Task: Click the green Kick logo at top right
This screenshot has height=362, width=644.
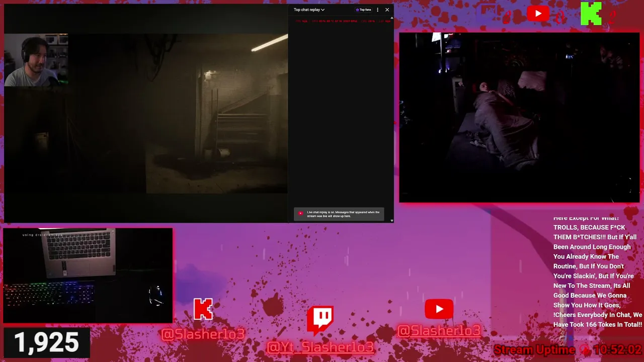Action: [x=591, y=14]
